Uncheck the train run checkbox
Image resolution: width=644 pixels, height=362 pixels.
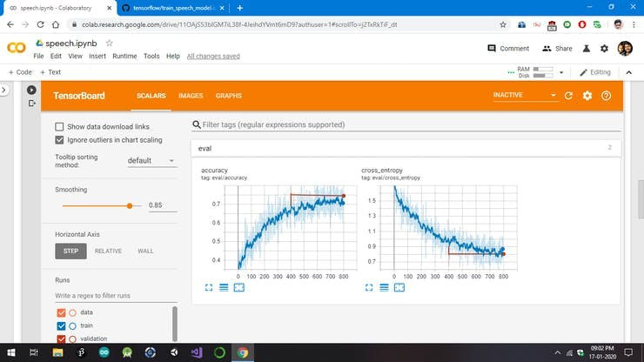pos(61,325)
